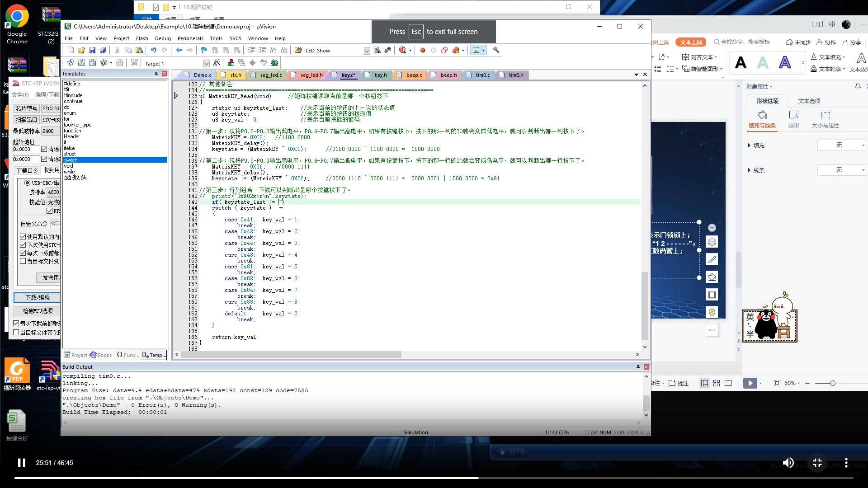Click the lightbulb icon on the WPS floating toolbar
The height and width of the screenshot is (488, 868).
point(712,312)
